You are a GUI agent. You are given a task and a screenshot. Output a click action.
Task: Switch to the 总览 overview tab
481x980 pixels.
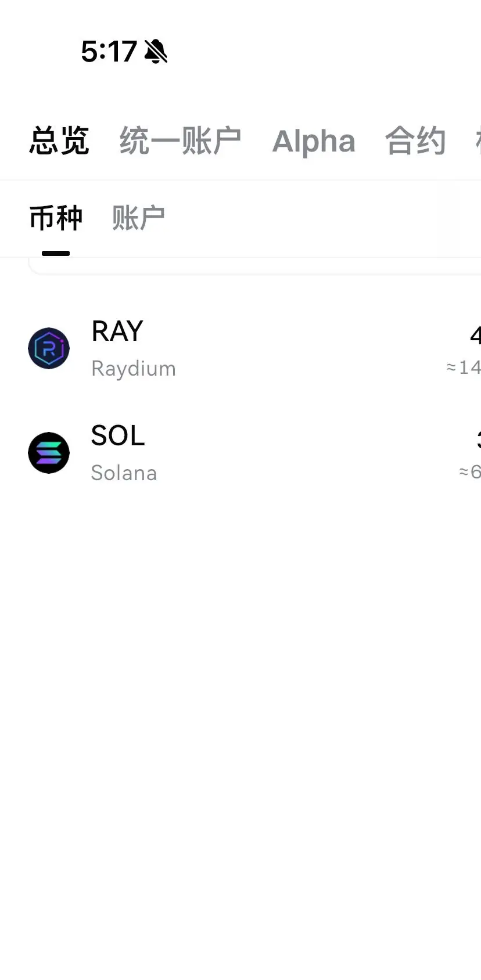click(59, 141)
